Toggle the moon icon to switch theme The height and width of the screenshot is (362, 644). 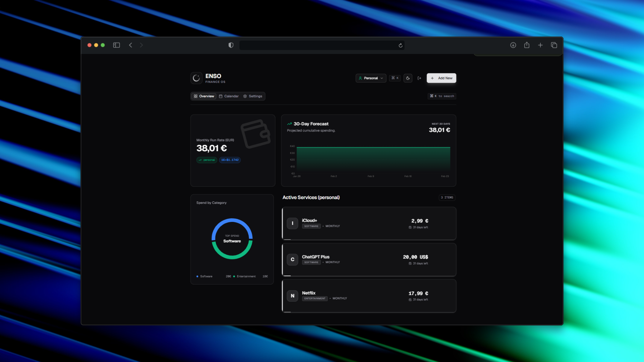pos(408,78)
